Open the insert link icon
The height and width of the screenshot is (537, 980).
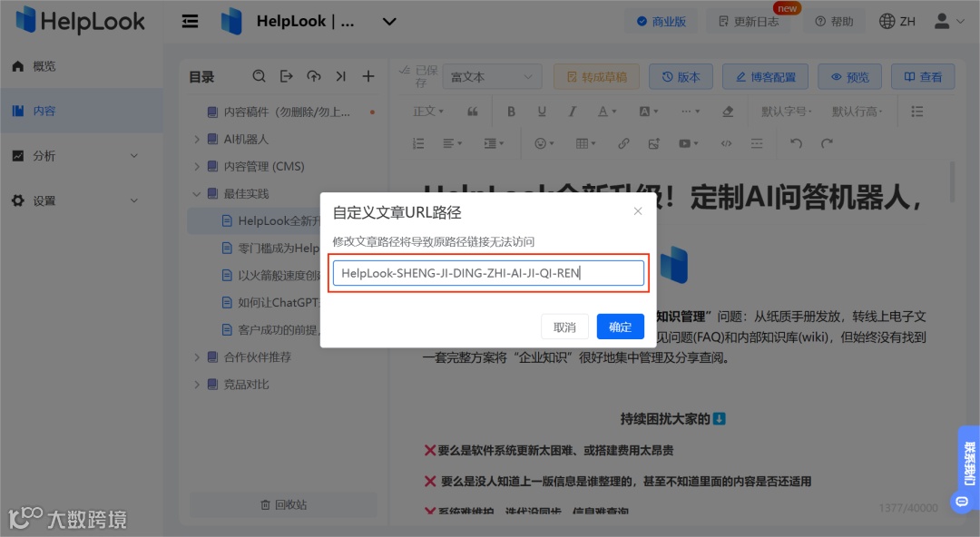(624, 142)
